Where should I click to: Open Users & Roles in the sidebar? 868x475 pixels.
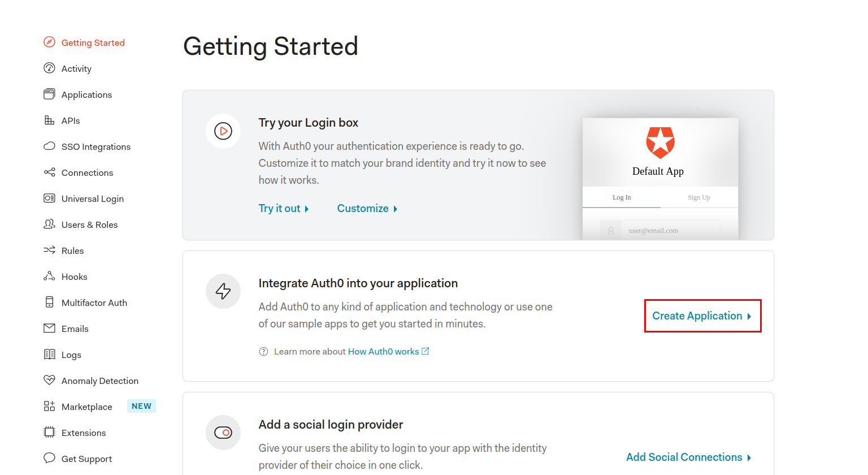click(89, 225)
